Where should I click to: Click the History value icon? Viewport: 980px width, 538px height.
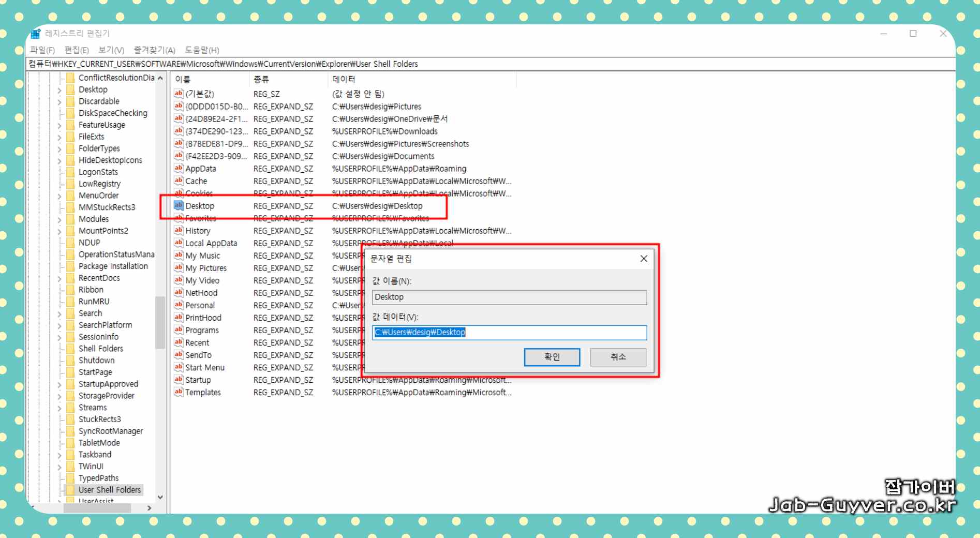[x=179, y=230]
